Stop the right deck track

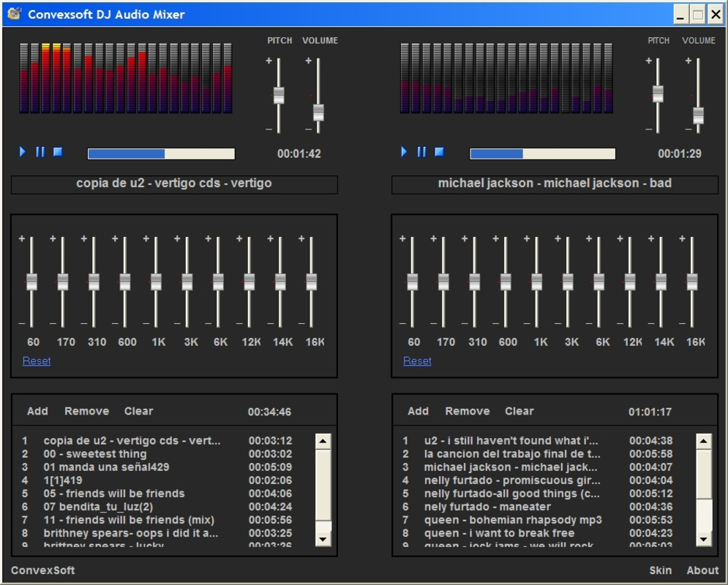439,151
